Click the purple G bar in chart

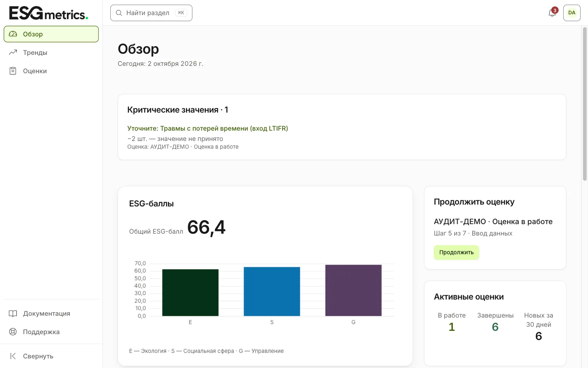point(354,290)
